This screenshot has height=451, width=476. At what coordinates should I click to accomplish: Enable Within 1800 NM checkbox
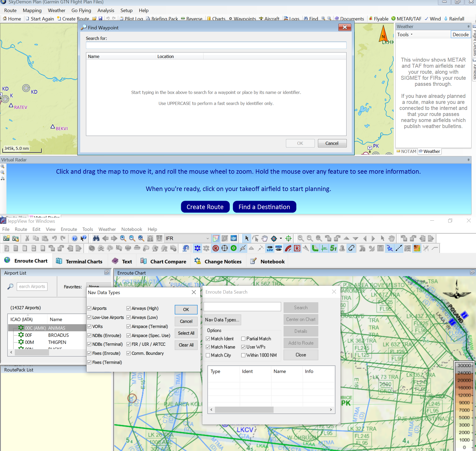coord(243,355)
